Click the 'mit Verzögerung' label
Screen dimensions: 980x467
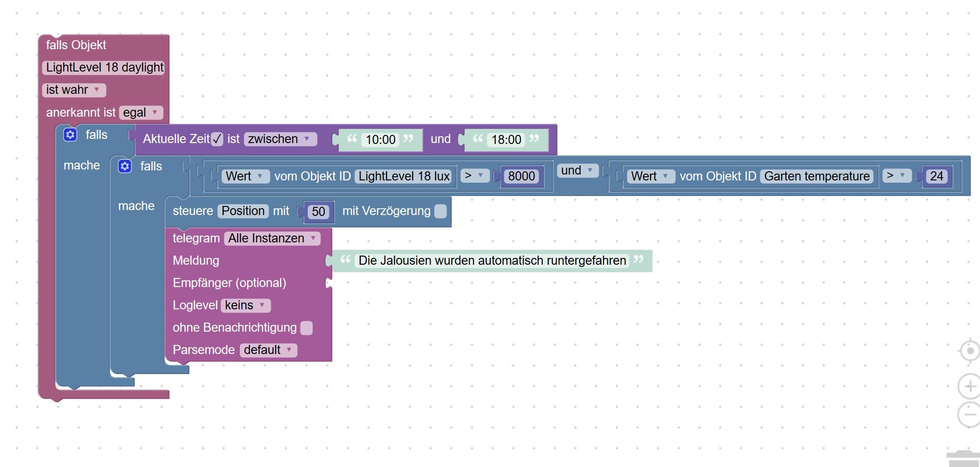386,211
